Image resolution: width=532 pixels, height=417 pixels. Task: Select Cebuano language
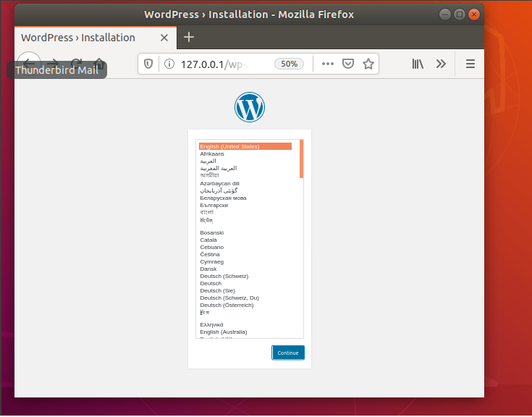(x=245, y=248)
